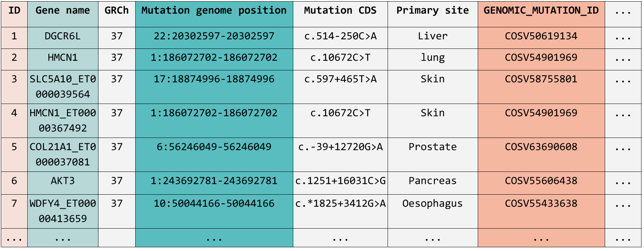Screen dimensions: 644x251
Task: Select the Pancreas primary site cell
Action: coord(433,181)
